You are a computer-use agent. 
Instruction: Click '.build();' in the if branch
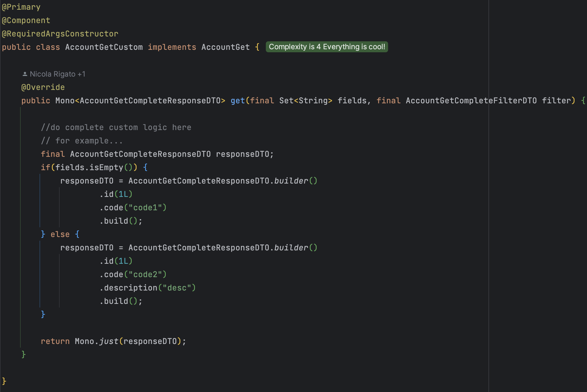click(x=121, y=221)
